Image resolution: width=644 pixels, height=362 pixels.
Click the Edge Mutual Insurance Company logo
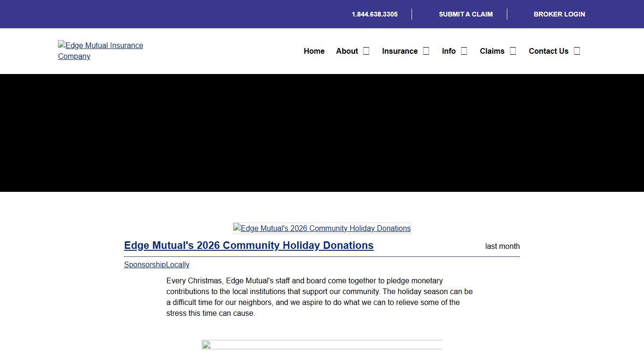(x=100, y=51)
